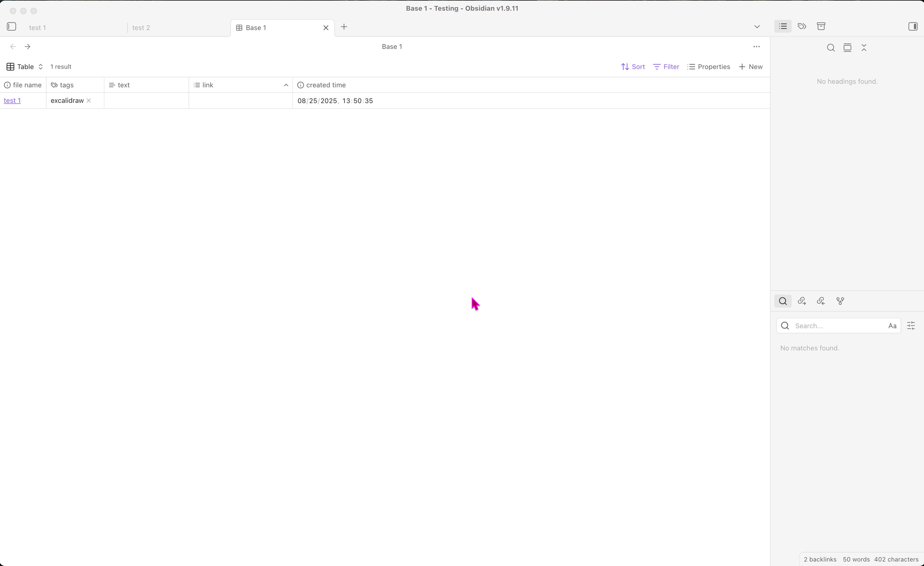Open search settings options

pos(911,326)
